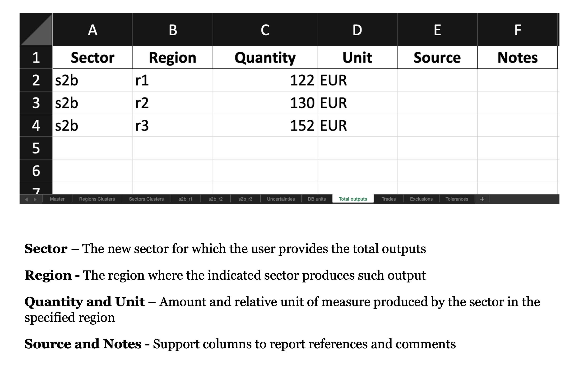This screenshot has height=368, width=588.
Task: Select the quantity cell 152
Action: pos(265,125)
